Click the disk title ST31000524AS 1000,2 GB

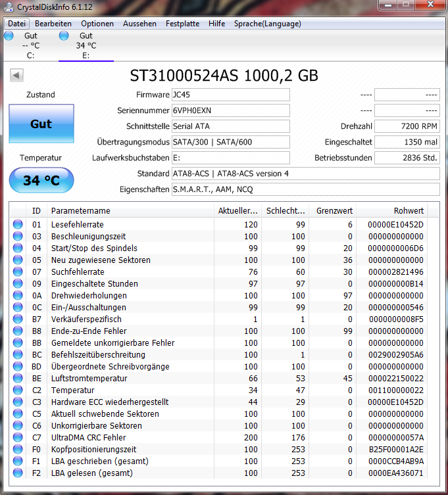(224, 76)
